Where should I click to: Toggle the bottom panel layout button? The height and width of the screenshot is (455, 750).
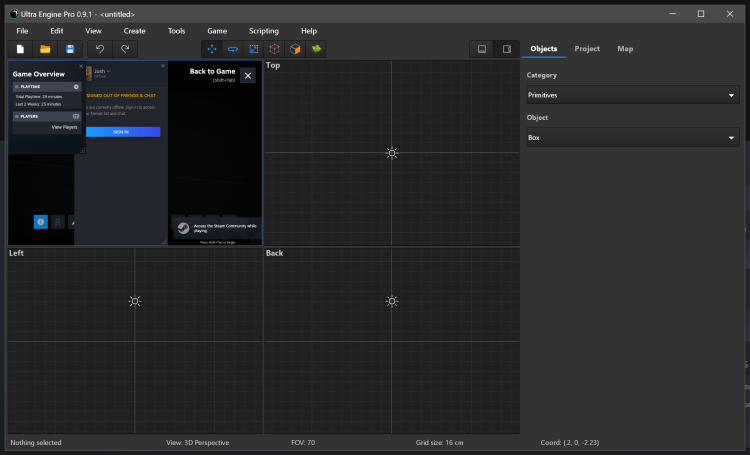coord(482,49)
